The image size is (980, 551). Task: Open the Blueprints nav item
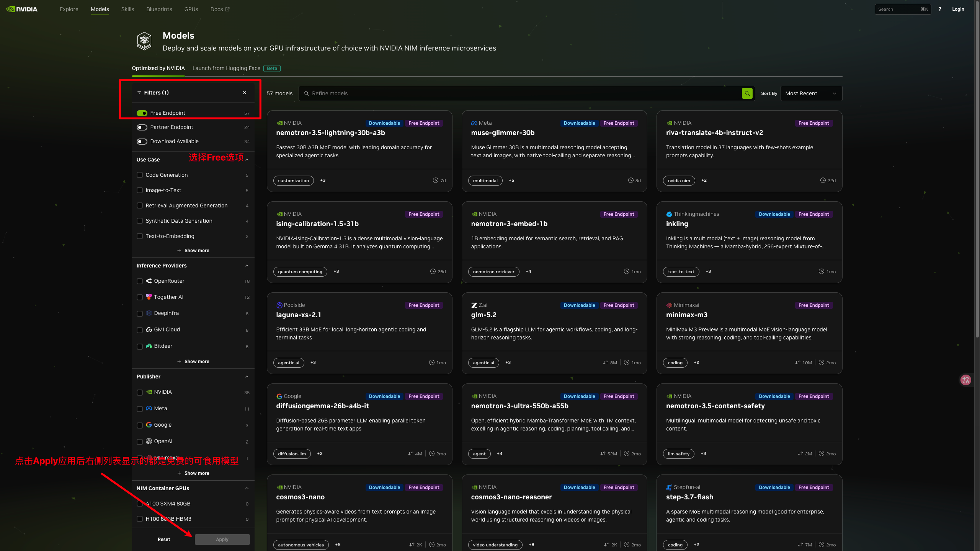(159, 9)
